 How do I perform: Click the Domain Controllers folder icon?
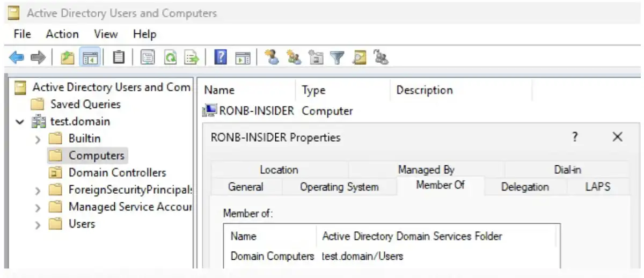tap(55, 173)
